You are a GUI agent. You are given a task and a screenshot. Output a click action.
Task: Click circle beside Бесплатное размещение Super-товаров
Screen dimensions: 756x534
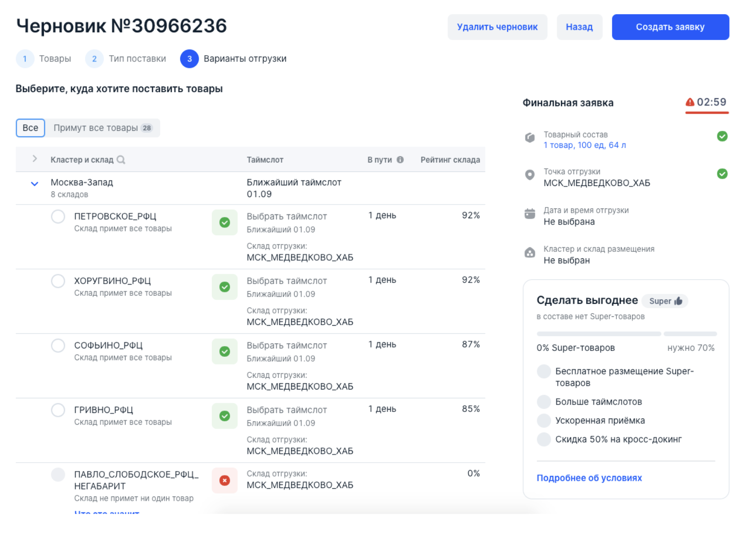tap(544, 371)
